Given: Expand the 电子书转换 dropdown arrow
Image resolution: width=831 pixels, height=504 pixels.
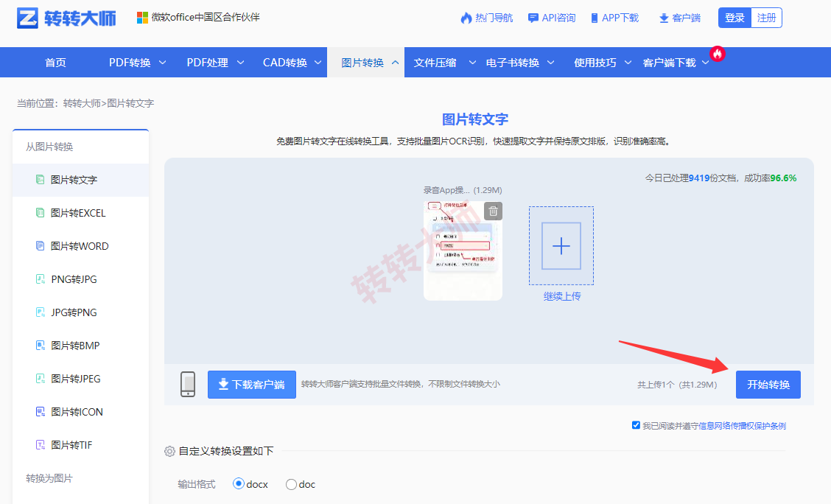Looking at the screenshot, I should click(550, 63).
